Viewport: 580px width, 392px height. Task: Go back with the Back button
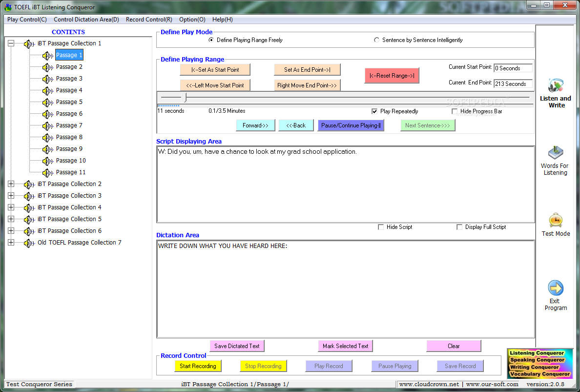pos(296,125)
